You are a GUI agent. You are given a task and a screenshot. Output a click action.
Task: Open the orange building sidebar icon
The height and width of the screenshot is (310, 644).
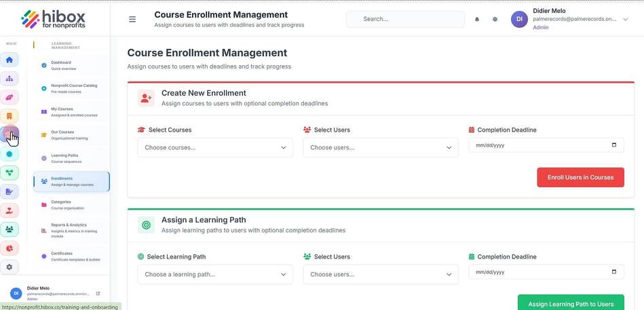pos(9,116)
